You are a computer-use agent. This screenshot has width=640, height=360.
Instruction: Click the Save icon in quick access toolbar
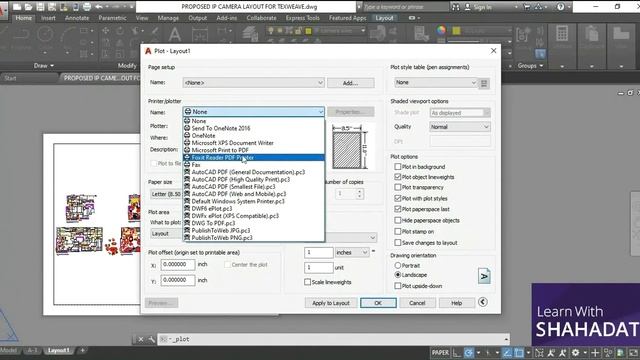coord(40,7)
